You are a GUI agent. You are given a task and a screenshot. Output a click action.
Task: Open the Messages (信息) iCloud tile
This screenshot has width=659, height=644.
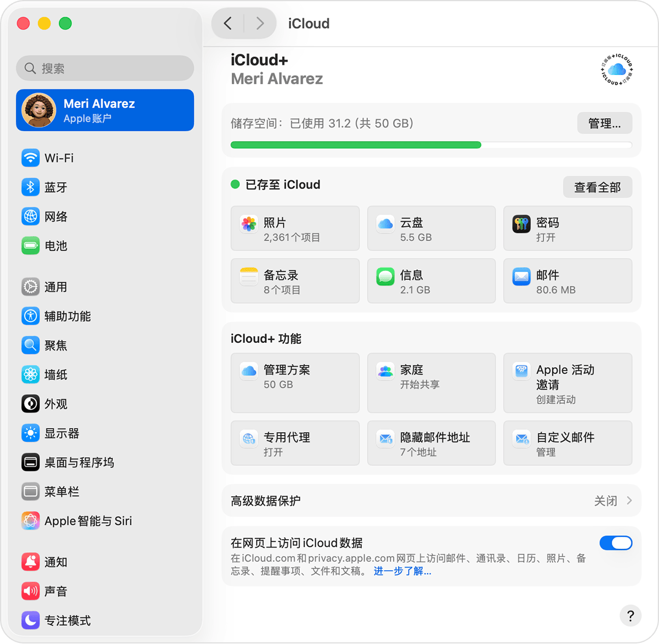tap(431, 281)
